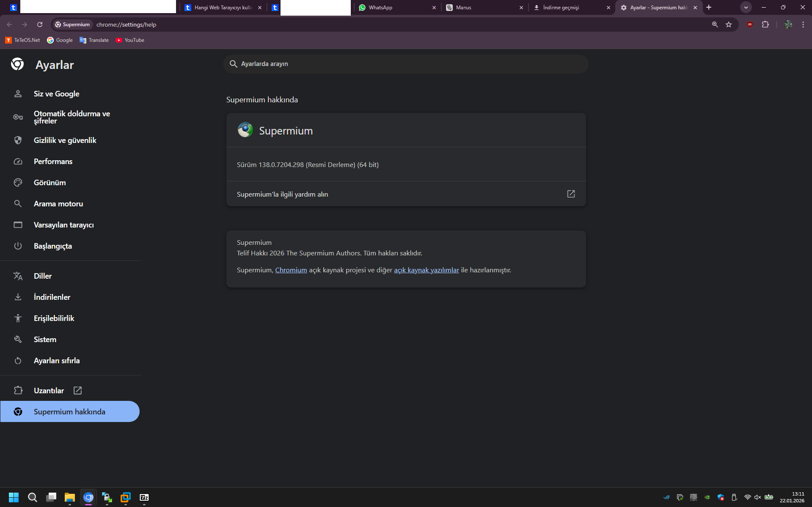Open the Extensions puzzle menu
The width and height of the screenshot is (812, 507).
(765, 25)
